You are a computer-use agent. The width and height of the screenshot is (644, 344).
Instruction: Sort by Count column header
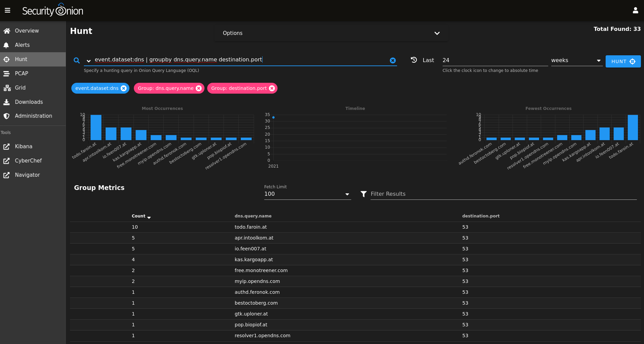tap(141, 216)
